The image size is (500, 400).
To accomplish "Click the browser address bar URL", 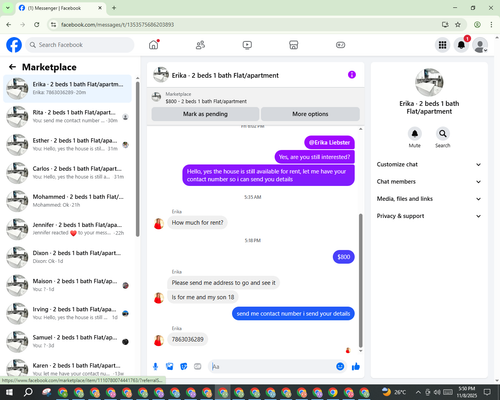I will (x=117, y=25).
